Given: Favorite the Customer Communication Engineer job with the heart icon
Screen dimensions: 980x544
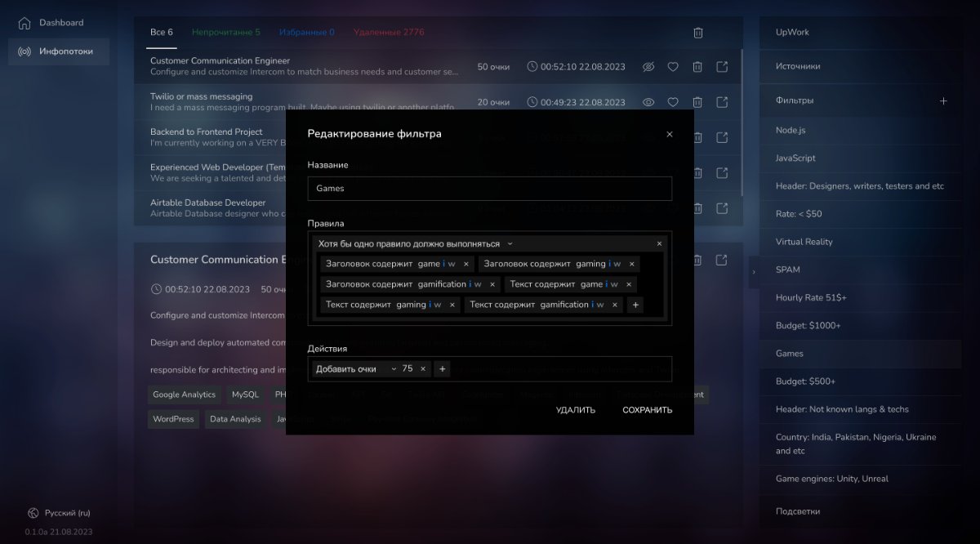Looking at the screenshot, I should coord(673,67).
